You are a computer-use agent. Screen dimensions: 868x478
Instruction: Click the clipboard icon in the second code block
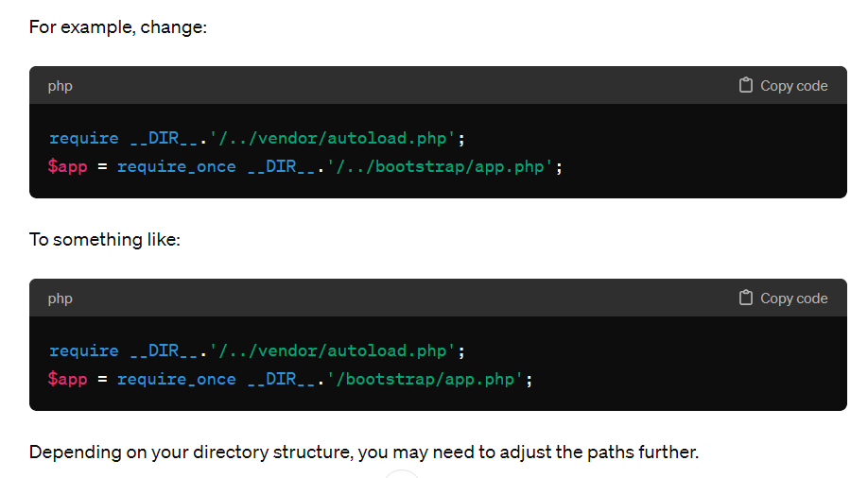746,298
